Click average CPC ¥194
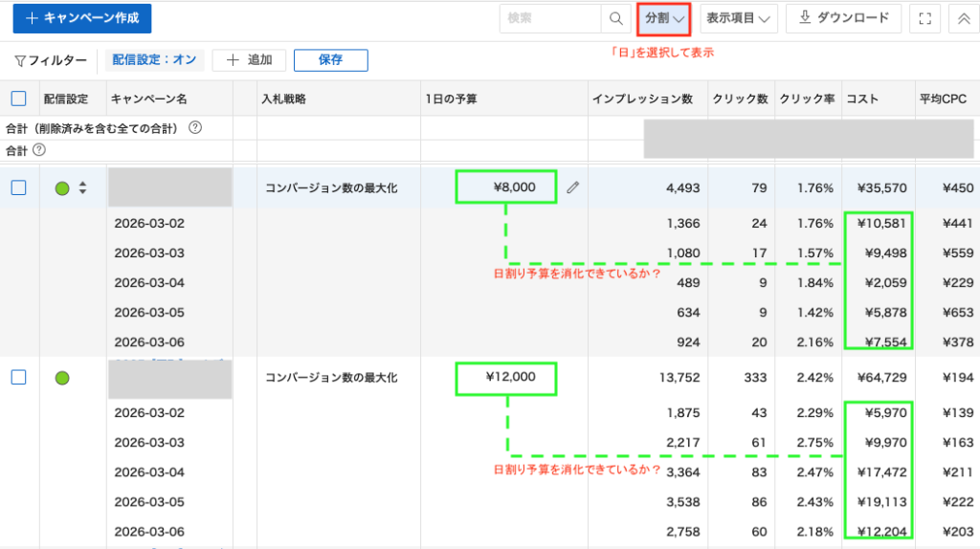 coord(958,377)
